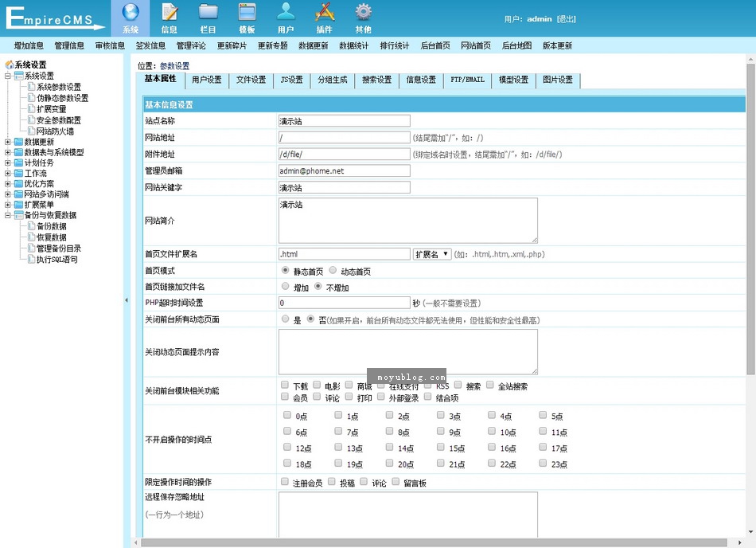The height and width of the screenshot is (548, 756).
Task: Expand the 数据表与系统模型 tree node
Action: pos(8,152)
